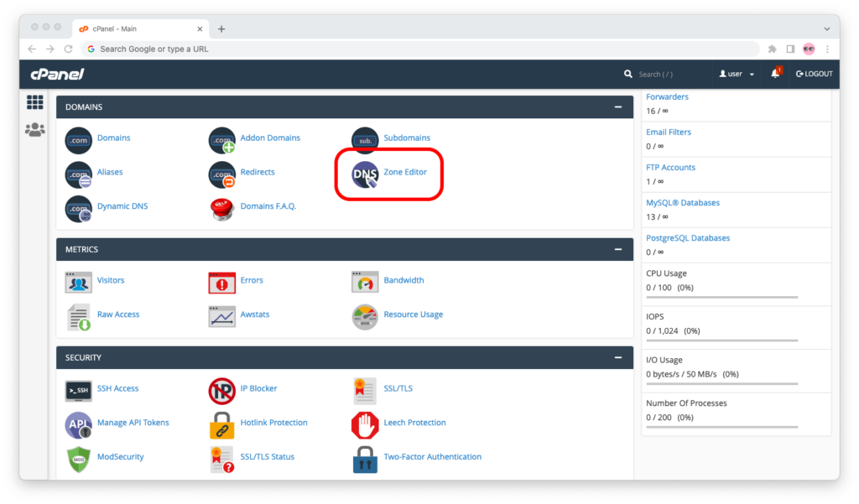
Task: Focus the browser address bar
Action: pyautogui.click(x=420, y=49)
